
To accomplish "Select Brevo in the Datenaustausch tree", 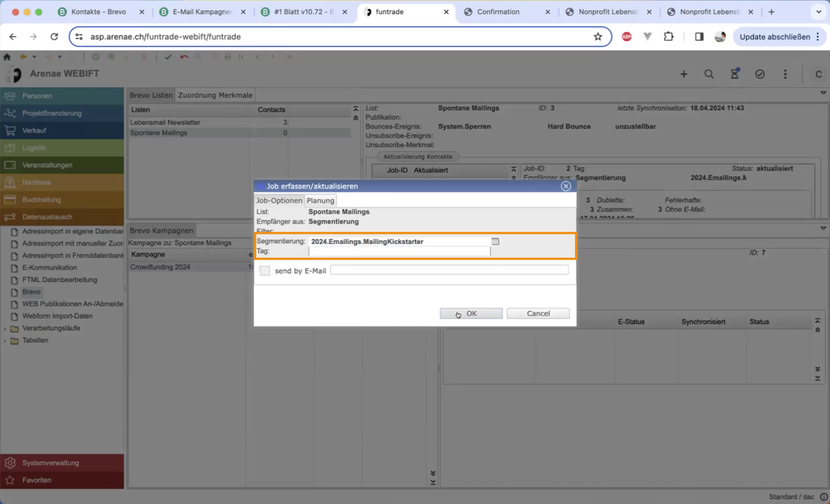I will pyautogui.click(x=31, y=292).
